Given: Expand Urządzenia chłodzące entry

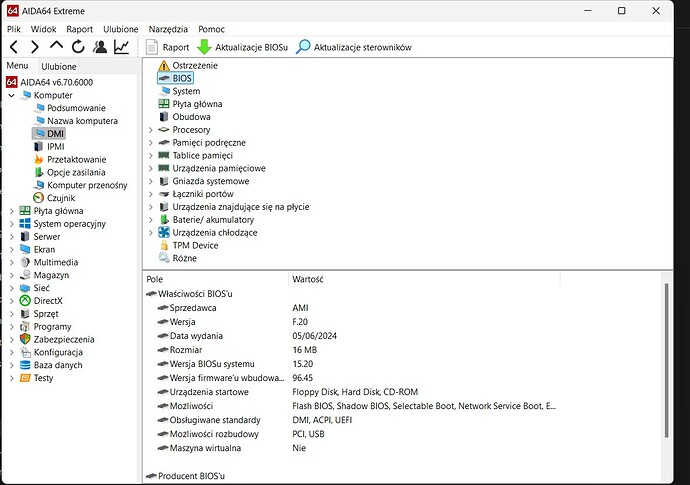Looking at the screenshot, I should 150,232.
